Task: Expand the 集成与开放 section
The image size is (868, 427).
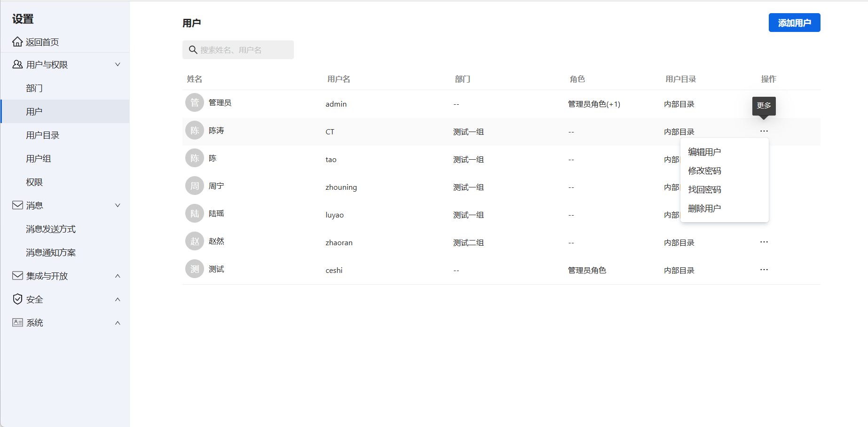Action: [x=118, y=276]
